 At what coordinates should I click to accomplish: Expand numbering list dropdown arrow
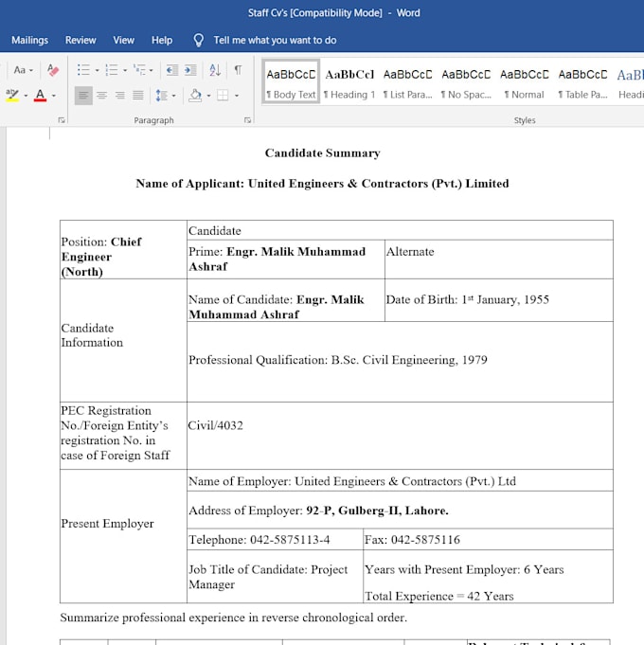click(x=125, y=70)
